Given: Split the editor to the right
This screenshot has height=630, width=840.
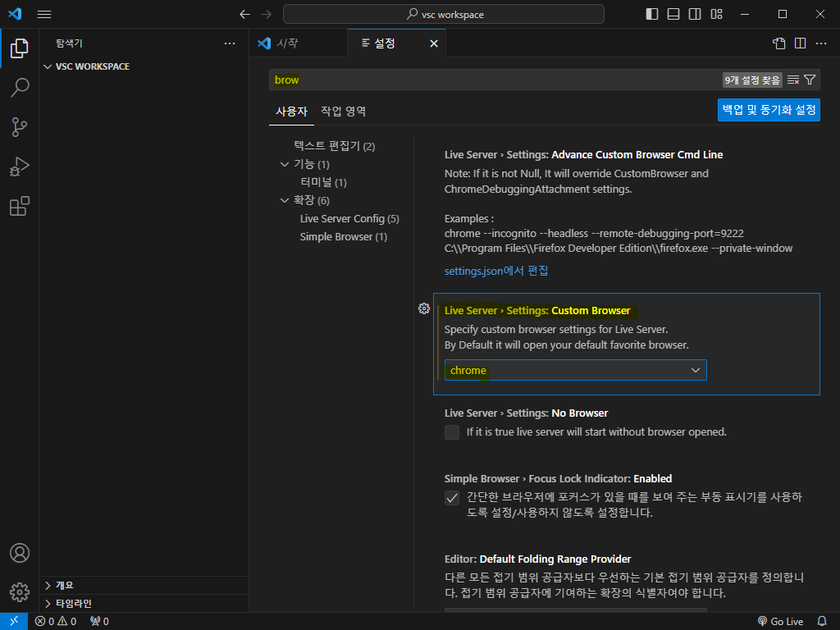Looking at the screenshot, I should (x=801, y=43).
